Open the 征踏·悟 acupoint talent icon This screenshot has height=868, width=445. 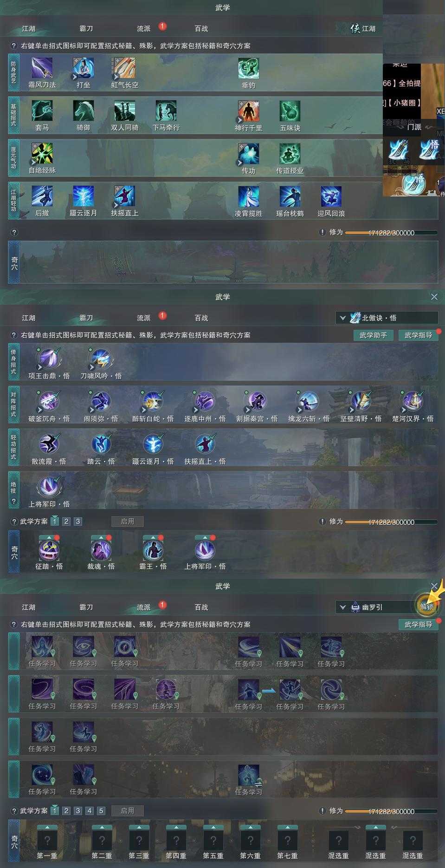click(49, 551)
